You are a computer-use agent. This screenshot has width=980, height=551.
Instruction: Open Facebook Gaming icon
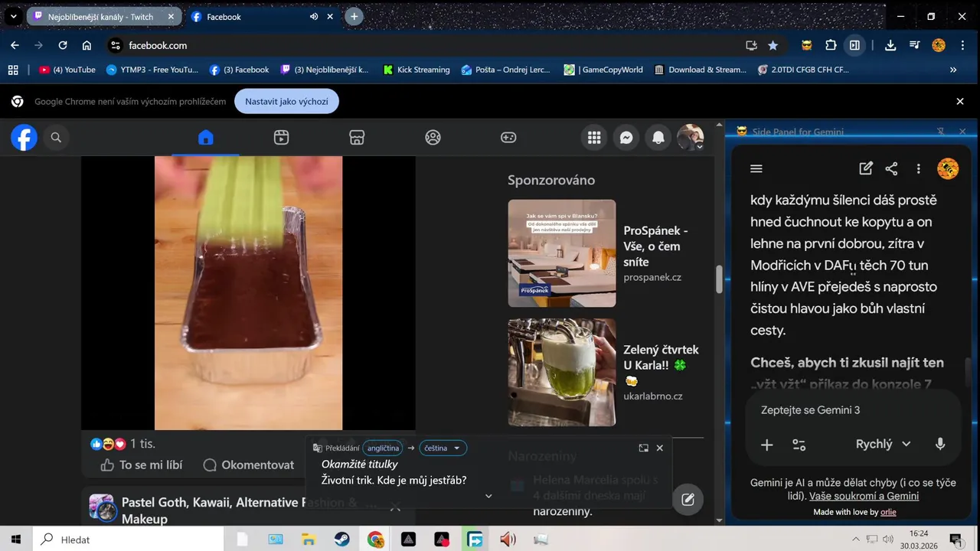tap(508, 138)
